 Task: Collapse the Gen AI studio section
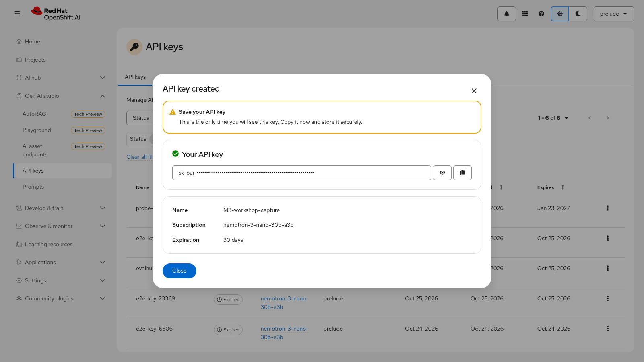[x=62, y=96]
